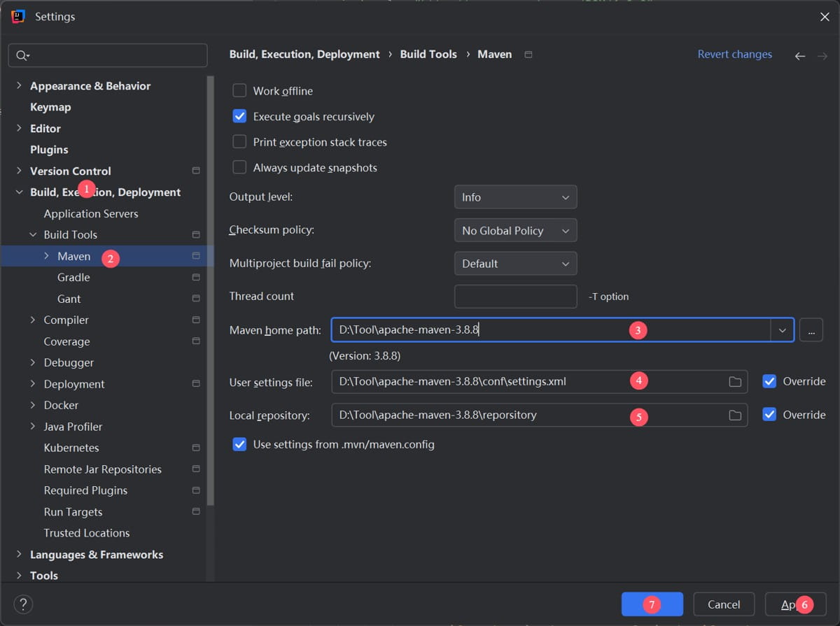The image size is (840, 626).
Task: Click project icon next to Compiler
Action: 196,320
